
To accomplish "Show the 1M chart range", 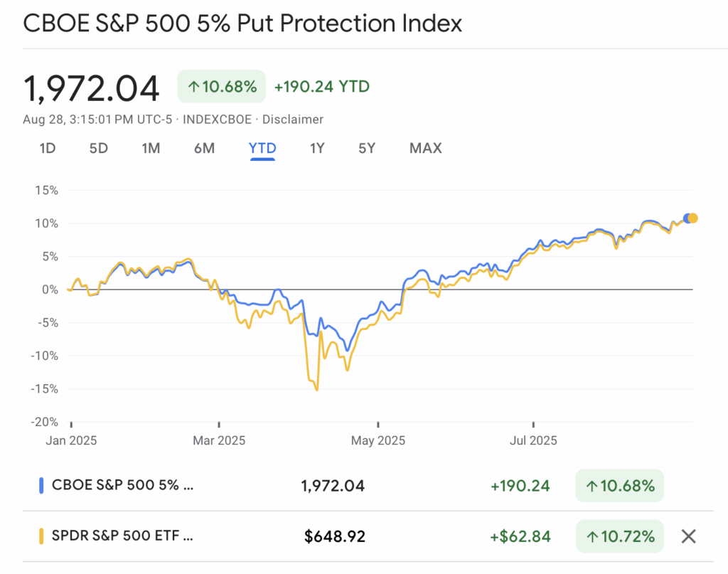I will pyautogui.click(x=151, y=149).
